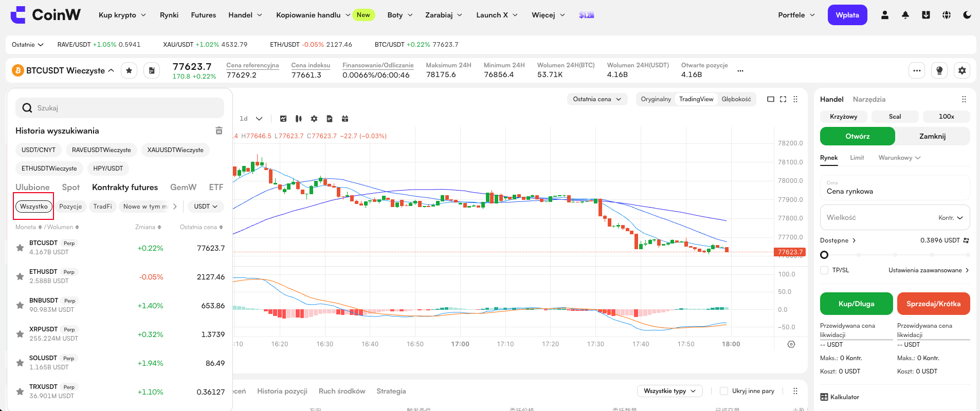
Task: Expand the Ostatnie ticker dropdown
Action: 28,45
